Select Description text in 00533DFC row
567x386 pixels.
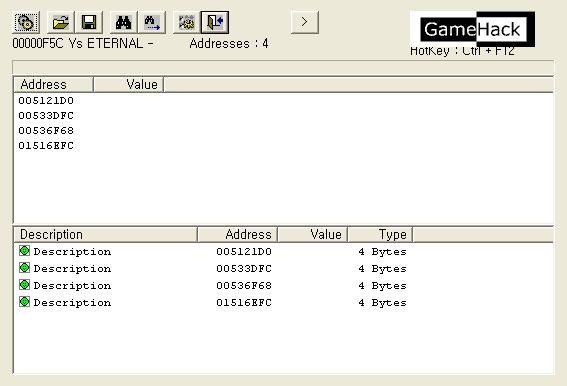72,269
